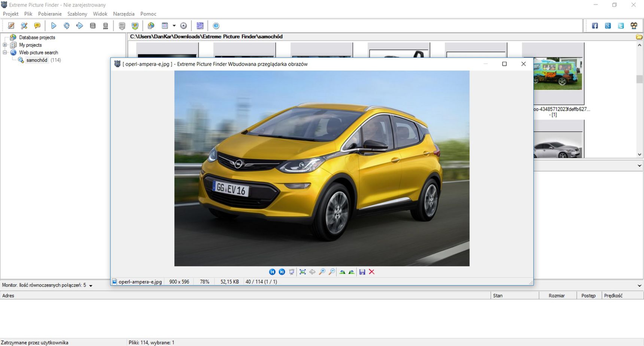This screenshot has height=346, width=644.
Task: Click the thumbnail scrollbar down arrow
Action: [640, 154]
